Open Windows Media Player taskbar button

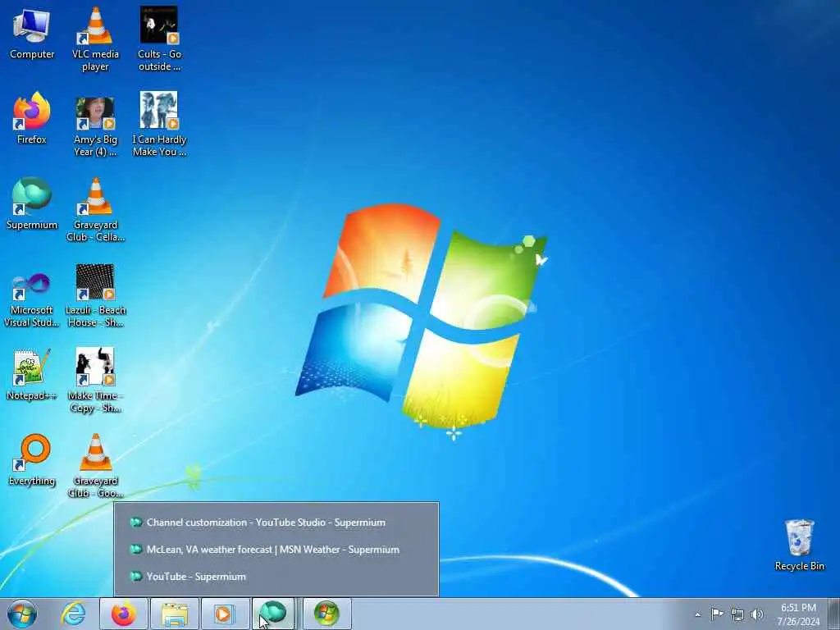tap(225, 614)
